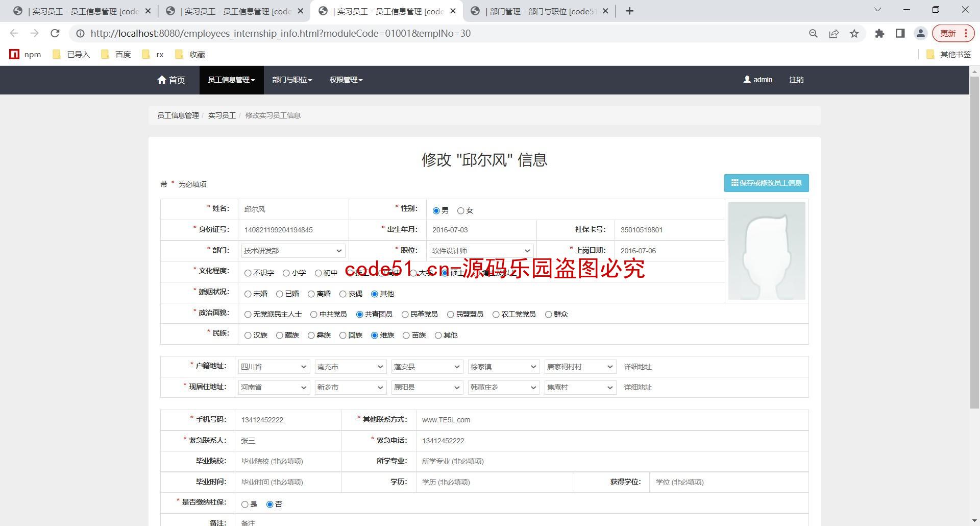Click the scrollbar up arrow
Viewport: 980px width, 526px height.
pos(974,71)
